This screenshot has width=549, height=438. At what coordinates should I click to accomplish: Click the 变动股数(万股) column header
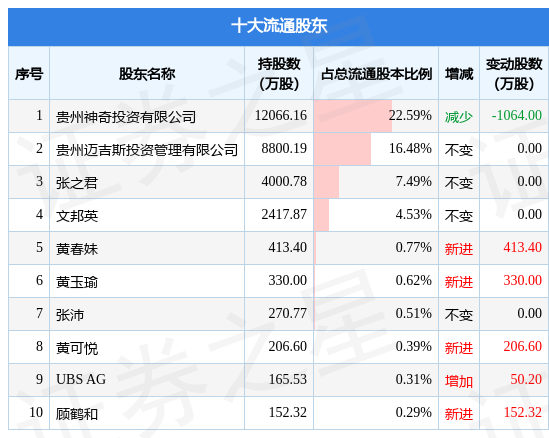tap(514, 74)
